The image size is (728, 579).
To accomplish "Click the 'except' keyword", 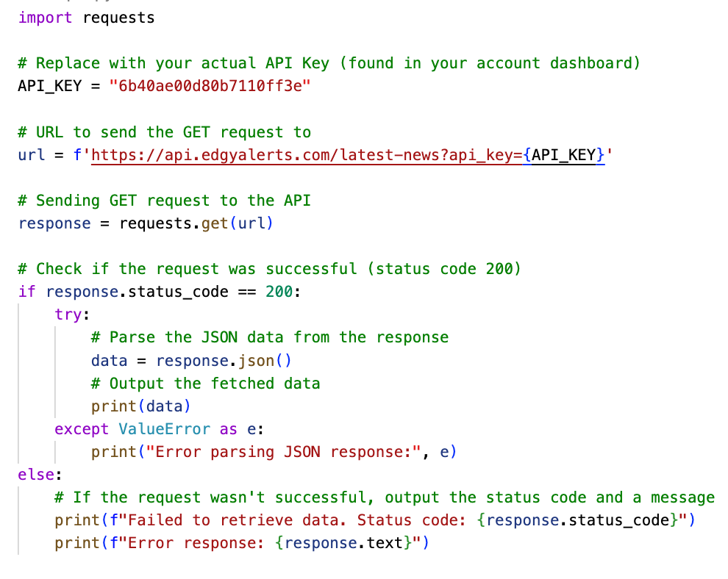I will [82, 429].
